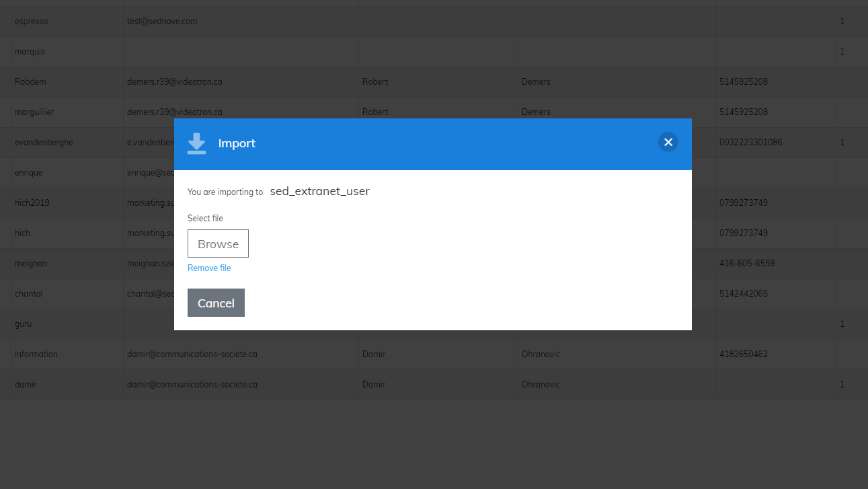Click the last name Ohranovic for information row
Viewport: 868px width, 489px height.
pyautogui.click(x=541, y=354)
